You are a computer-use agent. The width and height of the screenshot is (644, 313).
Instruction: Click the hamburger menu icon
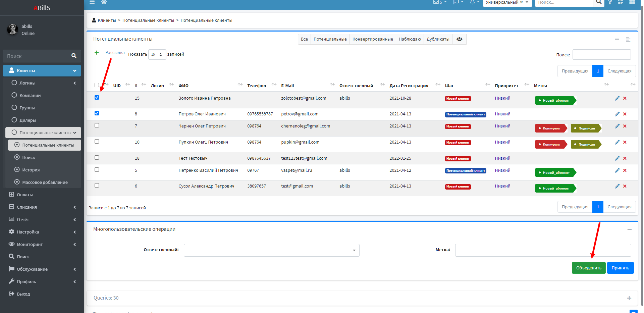click(92, 2)
